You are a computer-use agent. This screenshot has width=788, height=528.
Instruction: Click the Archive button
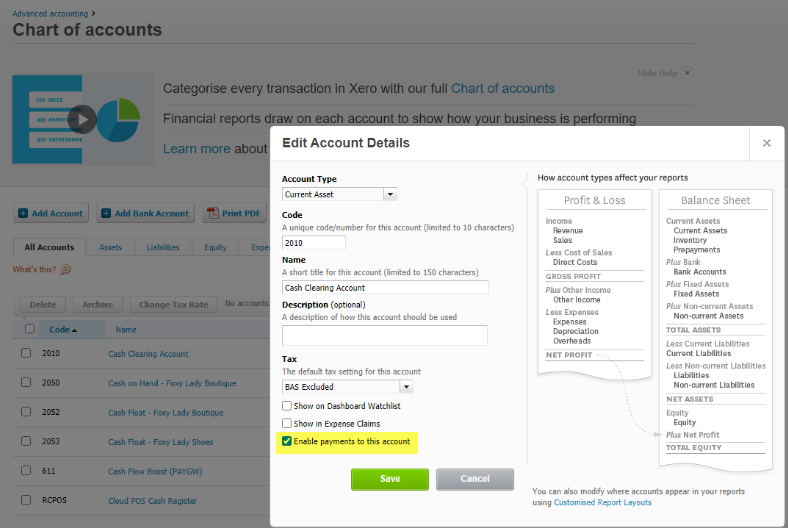click(97, 304)
